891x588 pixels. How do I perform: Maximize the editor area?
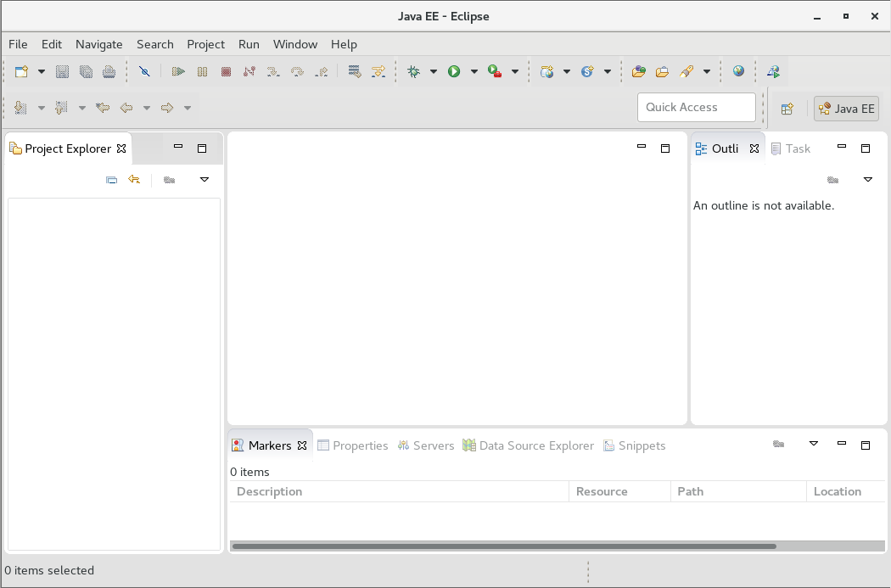[665, 148]
